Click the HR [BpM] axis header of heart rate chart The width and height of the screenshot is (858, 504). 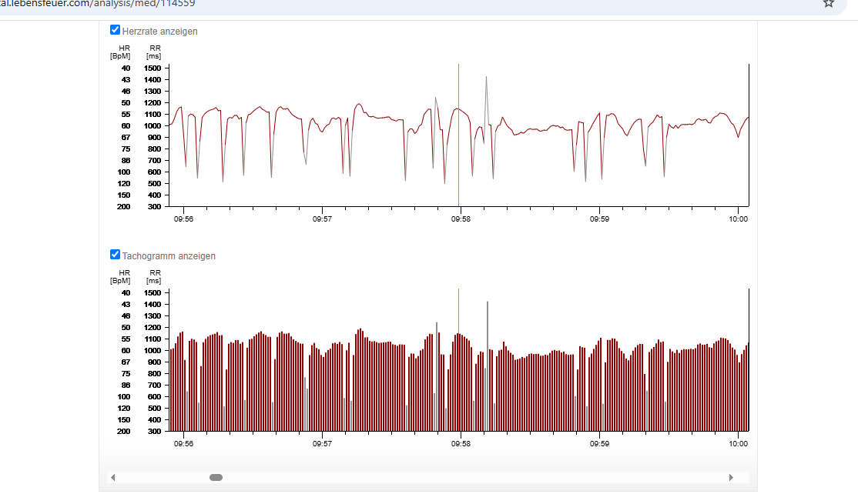(x=120, y=52)
